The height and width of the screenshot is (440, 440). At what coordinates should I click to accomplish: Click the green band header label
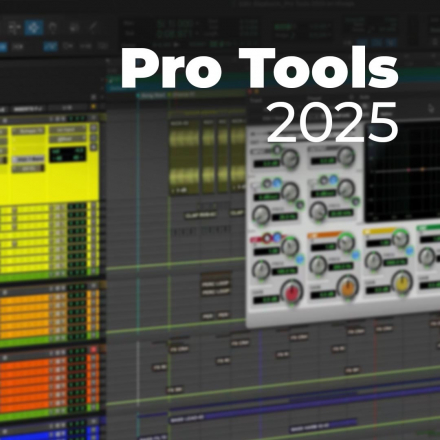pos(429,227)
